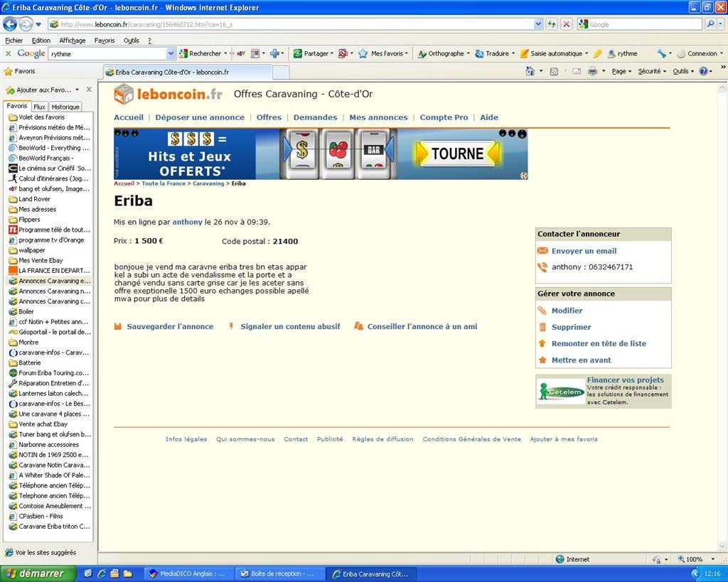The image size is (728, 582).
Task: Open the Favoris menu in menu bar
Action: tap(105, 41)
